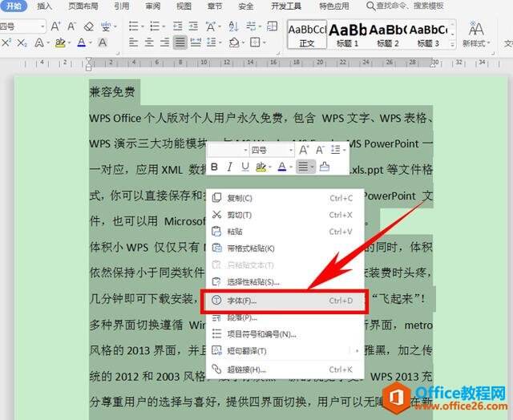Viewport: 513px width, 420px height.
Task: Toggle align left in the ribbon
Action: (133, 42)
